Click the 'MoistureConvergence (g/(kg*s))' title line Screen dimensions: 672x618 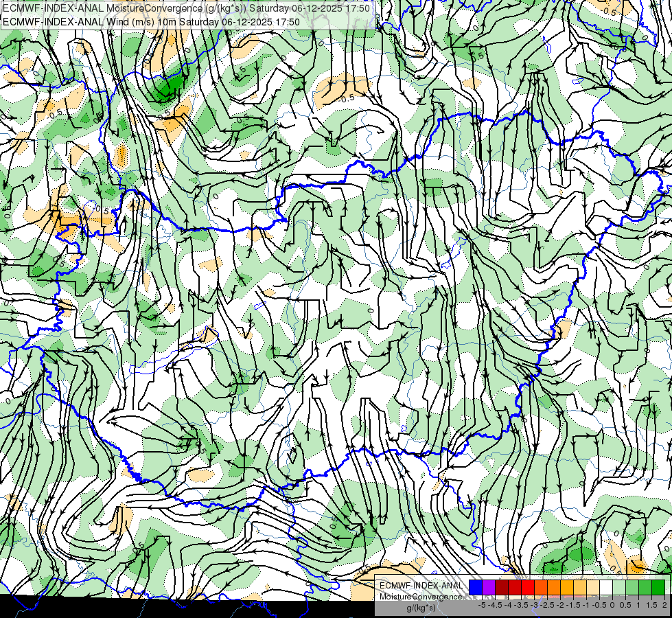[187, 8]
